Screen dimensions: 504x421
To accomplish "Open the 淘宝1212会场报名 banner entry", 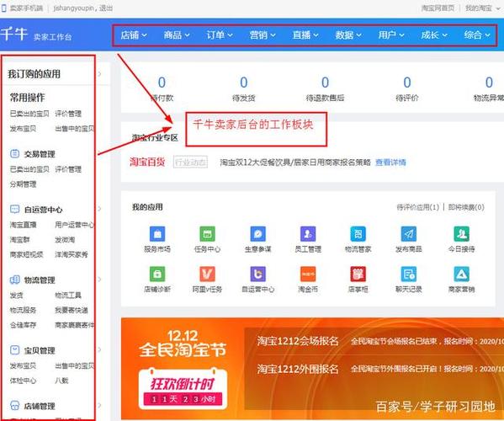I will tap(298, 341).
